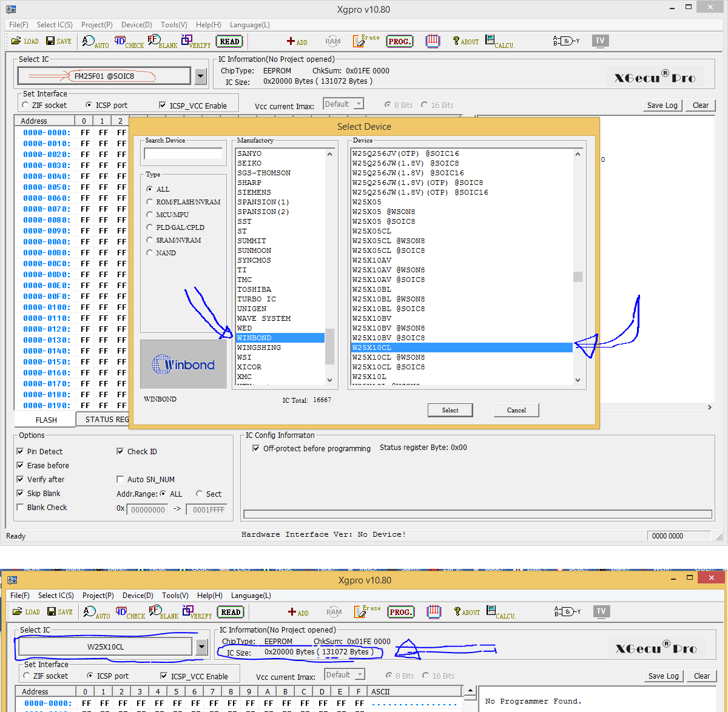Confirm with the Select button
This screenshot has width=728, height=712.
click(450, 410)
